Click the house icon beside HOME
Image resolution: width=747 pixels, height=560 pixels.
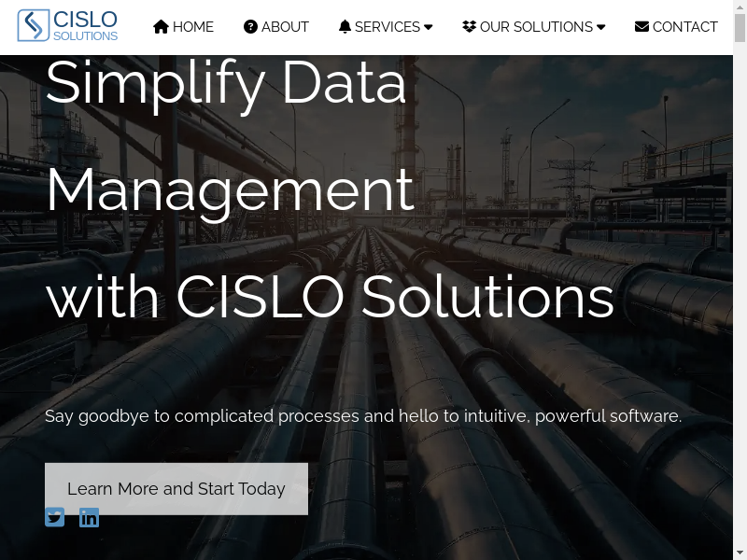tap(161, 27)
